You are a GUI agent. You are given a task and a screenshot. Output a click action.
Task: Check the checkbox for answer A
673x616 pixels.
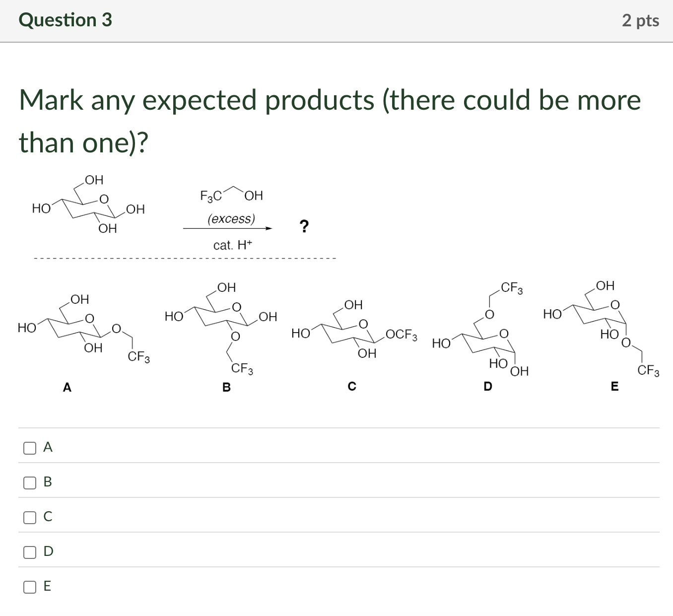coord(30,448)
